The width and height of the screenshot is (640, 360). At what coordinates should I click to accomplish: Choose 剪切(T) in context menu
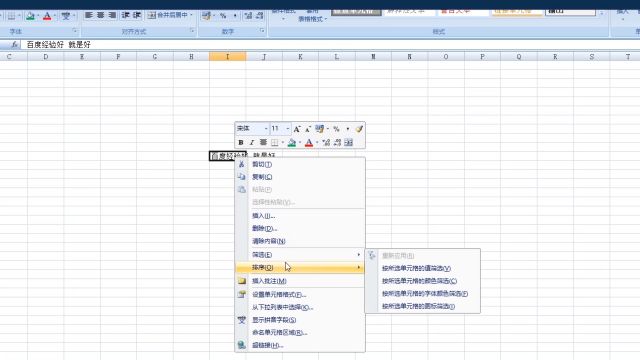tap(300, 164)
